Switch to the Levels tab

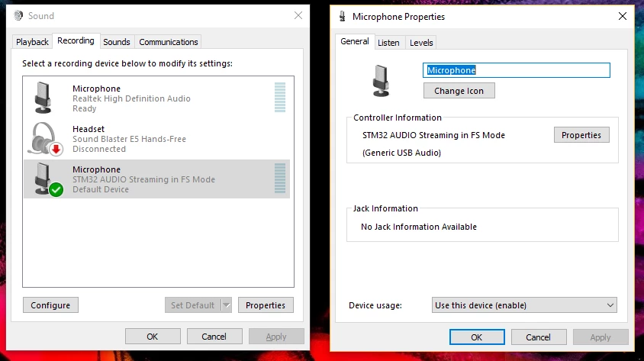(x=421, y=43)
